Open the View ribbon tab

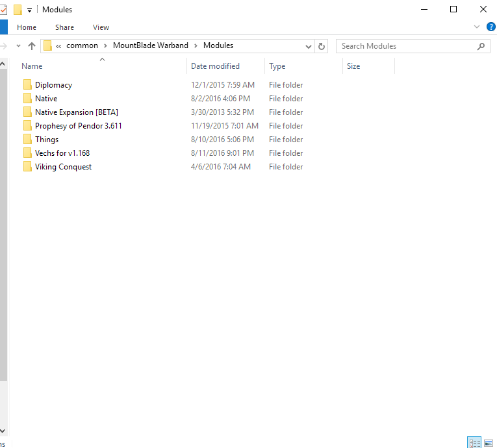point(101,27)
